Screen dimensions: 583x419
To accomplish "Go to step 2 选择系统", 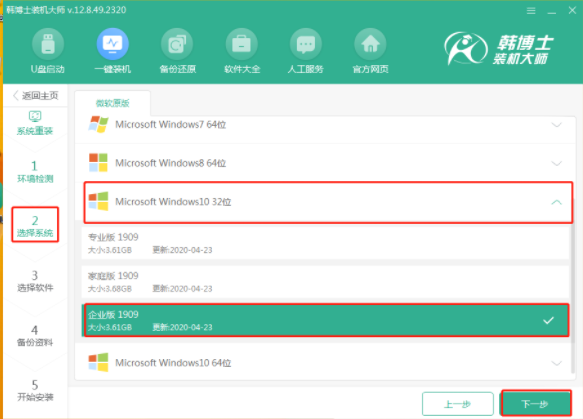I will (x=35, y=225).
